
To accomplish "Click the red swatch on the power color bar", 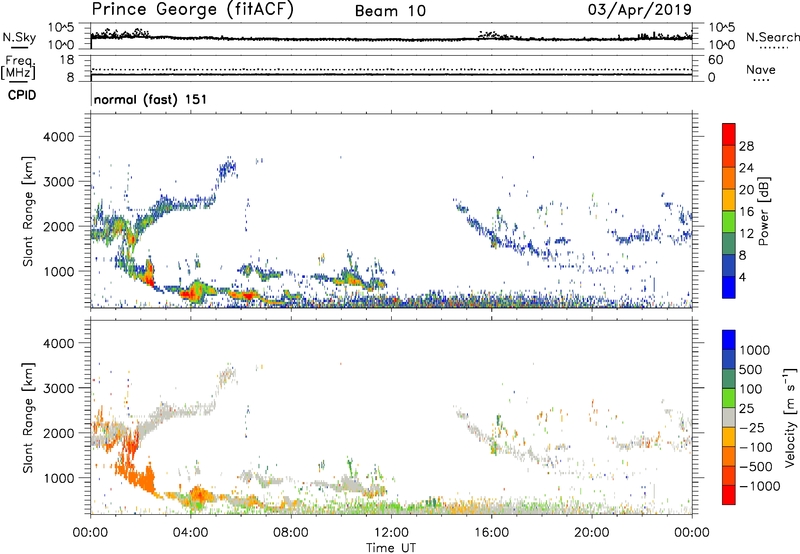I will (729, 134).
